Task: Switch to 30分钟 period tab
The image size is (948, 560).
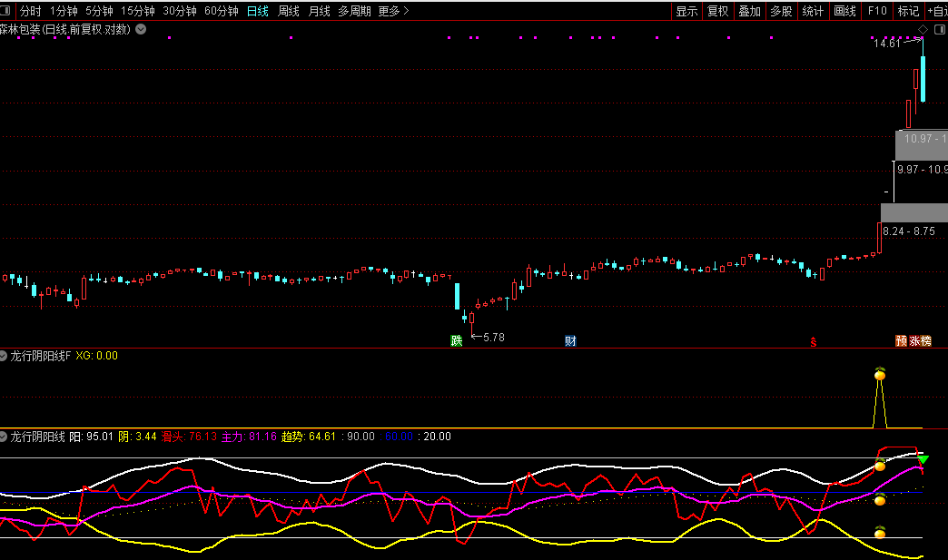Action: coord(180,11)
